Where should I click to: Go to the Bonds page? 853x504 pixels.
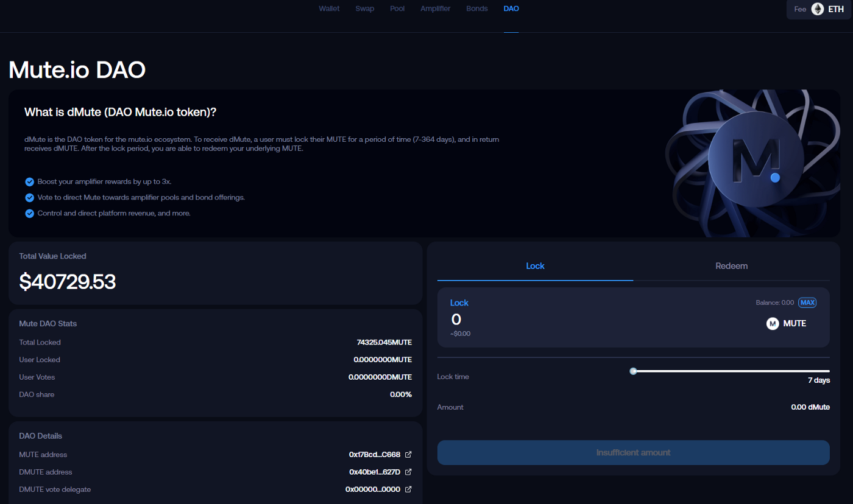point(477,9)
